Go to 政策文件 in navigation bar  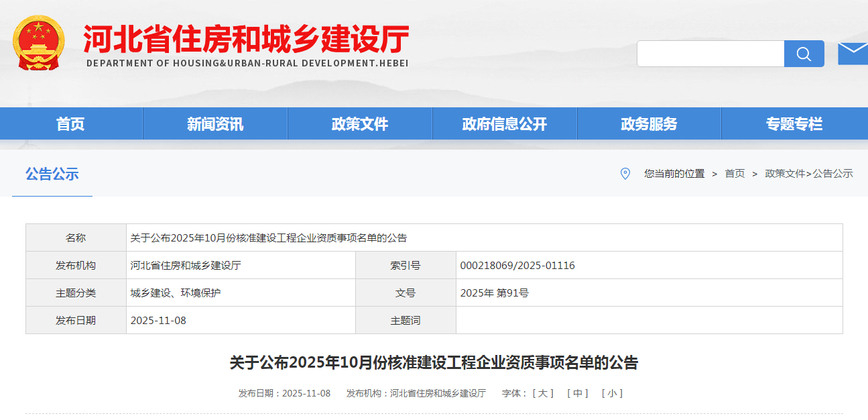click(x=360, y=124)
